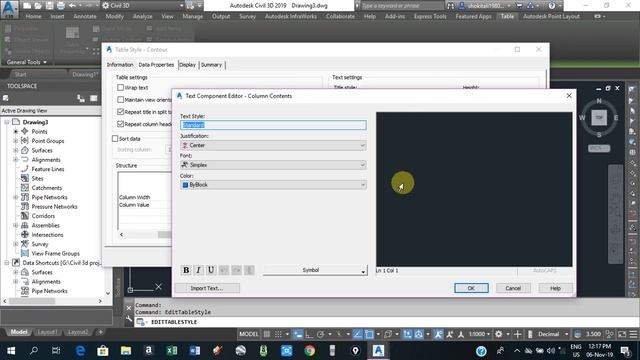Select Catchments in Toolspace tree
Image resolution: width=640 pixels, height=360 pixels.
47,188
